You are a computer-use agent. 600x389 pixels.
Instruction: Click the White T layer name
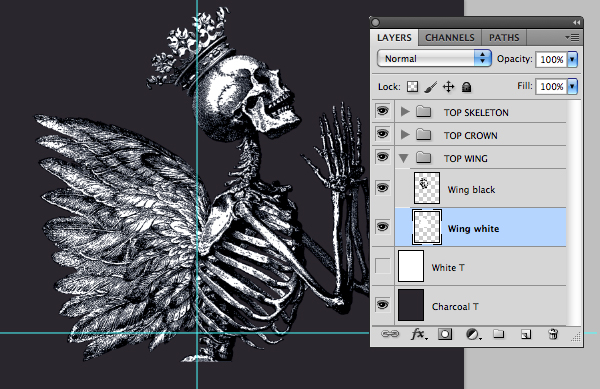click(448, 268)
